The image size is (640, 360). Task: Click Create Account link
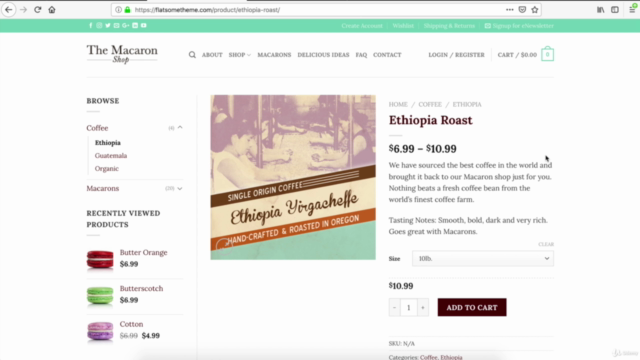click(x=362, y=26)
